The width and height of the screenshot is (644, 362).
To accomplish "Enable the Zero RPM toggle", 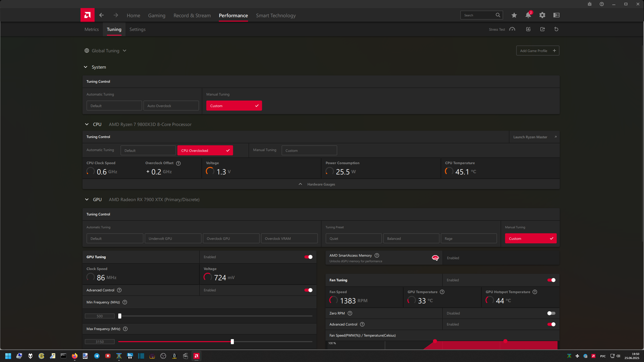I will (x=551, y=313).
